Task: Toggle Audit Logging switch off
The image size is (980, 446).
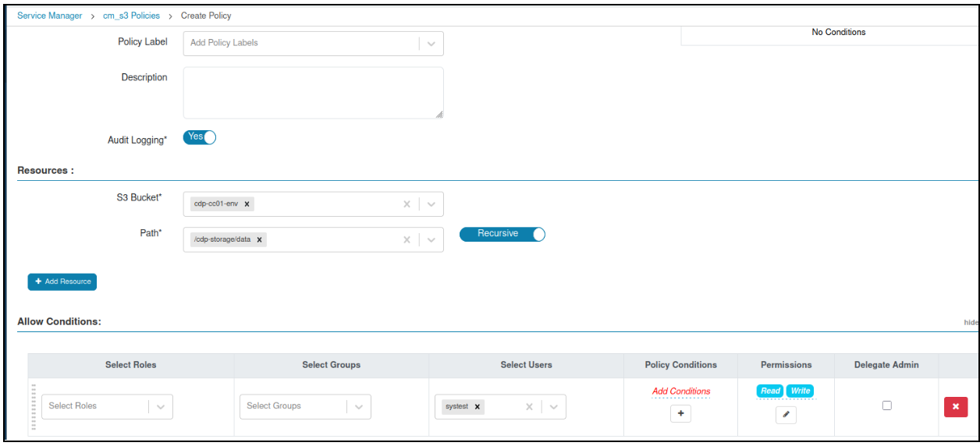Action: coord(199,137)
